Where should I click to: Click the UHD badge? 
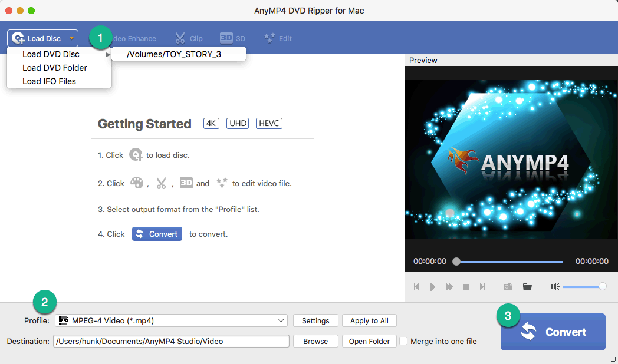click(238, 123)
